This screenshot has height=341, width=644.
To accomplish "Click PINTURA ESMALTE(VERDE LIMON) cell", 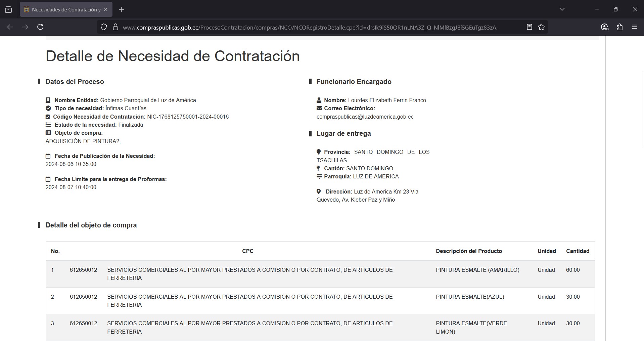I will click(471, 327).
